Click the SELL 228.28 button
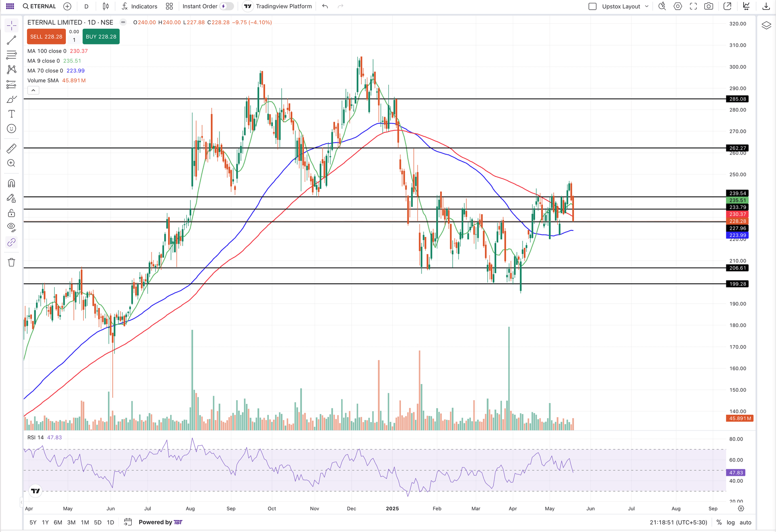Viewport: 776px width, 532px height. [46, 37]
